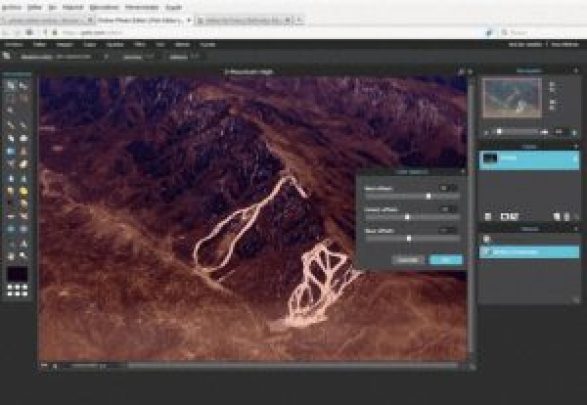
Task: Create a new layer in Layers panel
Action: click(x=557, y=216)
